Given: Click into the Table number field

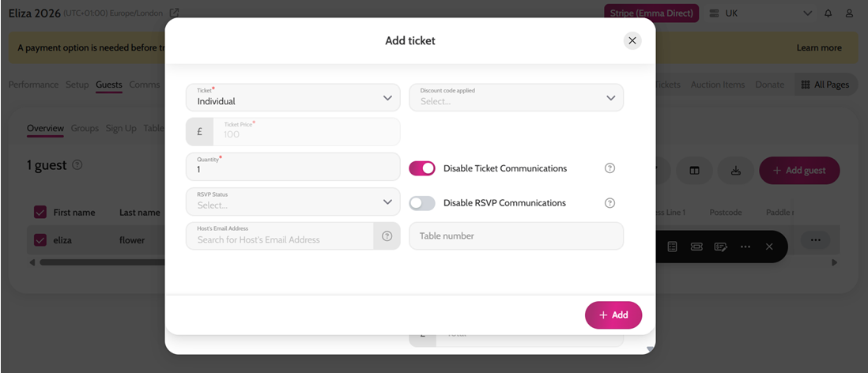Looking at the screenshot, I should click(x=516, y=235).
